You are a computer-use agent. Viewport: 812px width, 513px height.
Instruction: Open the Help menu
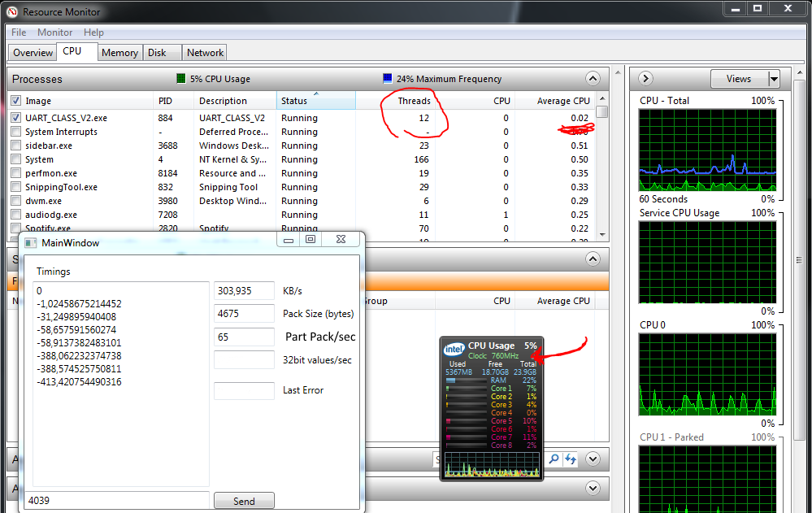pos(93,33)
